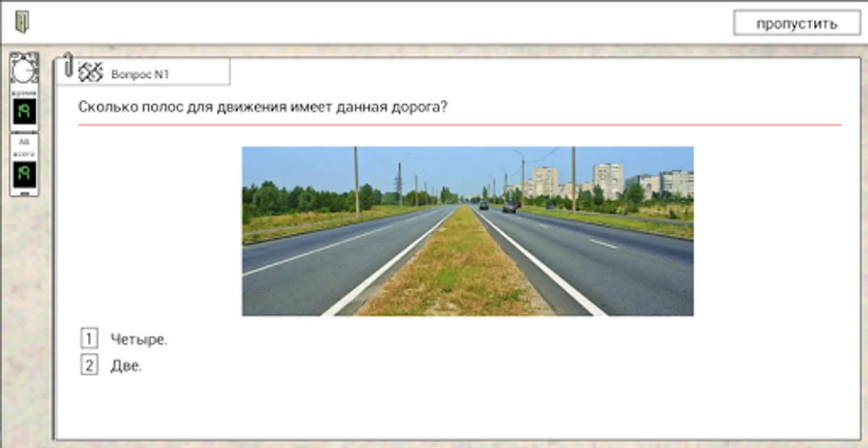Choose answer box number 2

(x=89, y=365)
